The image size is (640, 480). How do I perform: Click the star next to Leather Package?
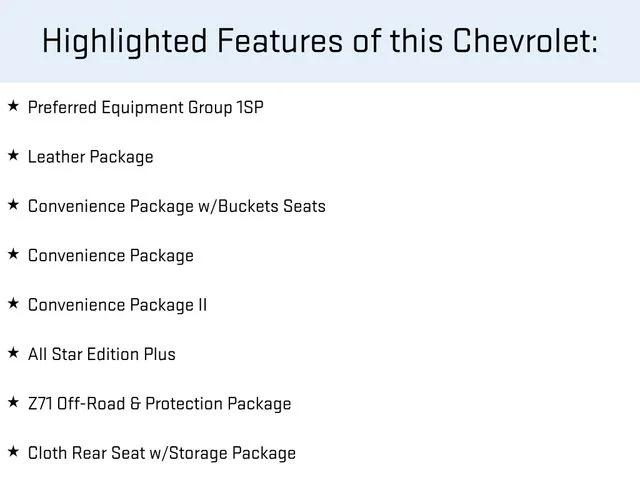(x=13, y=156)
